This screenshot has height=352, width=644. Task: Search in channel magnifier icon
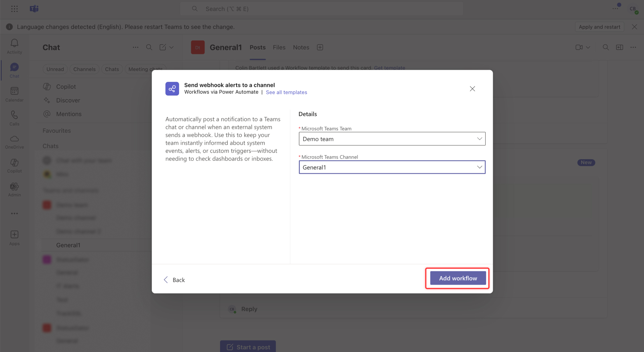point(606,47)
